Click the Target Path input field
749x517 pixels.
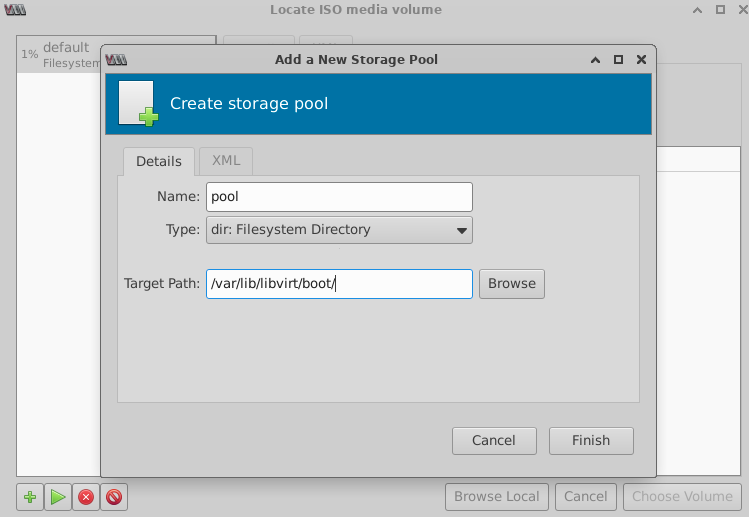[339, 284]
